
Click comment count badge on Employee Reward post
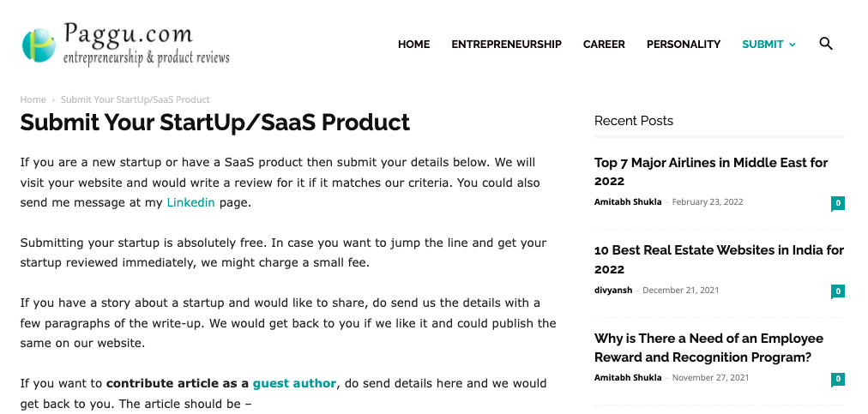coord(838,379)
